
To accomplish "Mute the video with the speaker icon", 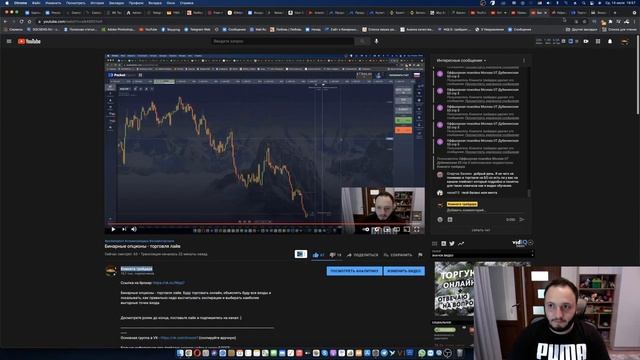I will click(x=134, y=229).
